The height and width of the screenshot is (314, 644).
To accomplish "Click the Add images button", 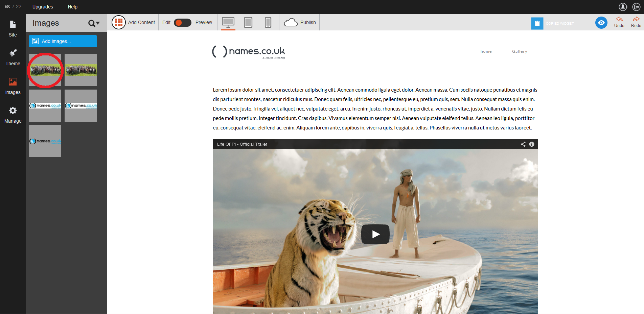I will [63, 41].
